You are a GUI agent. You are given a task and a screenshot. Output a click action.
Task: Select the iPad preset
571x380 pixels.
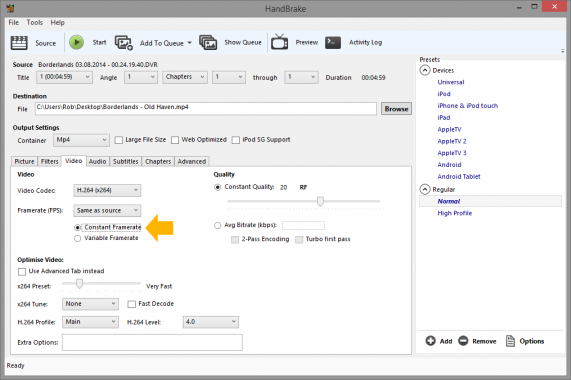pos(444,118)
